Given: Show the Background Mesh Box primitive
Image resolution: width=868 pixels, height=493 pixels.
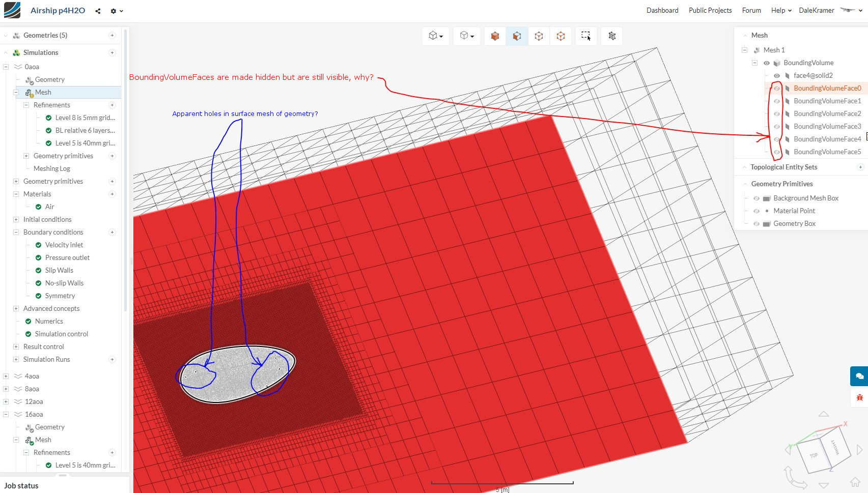Looking at the screenshot, I should [757, 198].
